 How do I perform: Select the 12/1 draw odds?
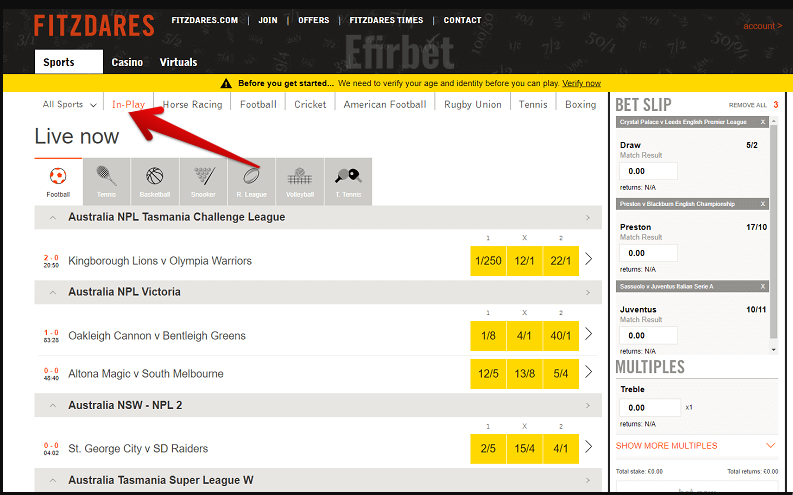[x=524, y=261]
